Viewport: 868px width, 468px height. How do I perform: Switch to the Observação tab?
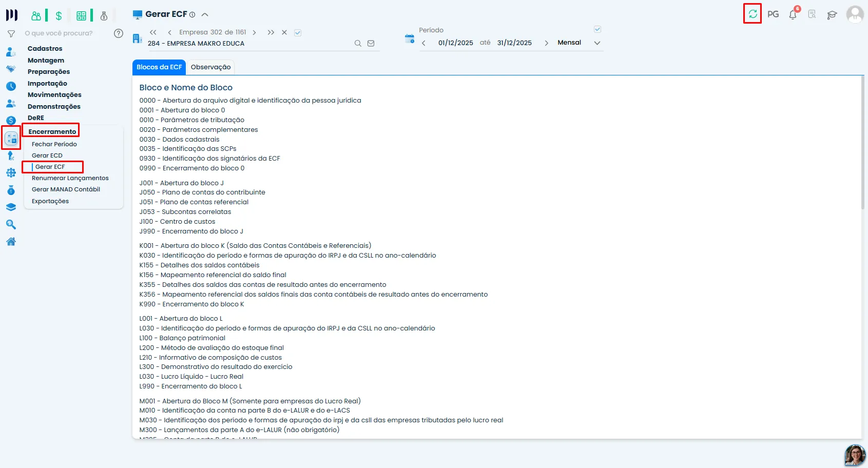coord(210,67)
